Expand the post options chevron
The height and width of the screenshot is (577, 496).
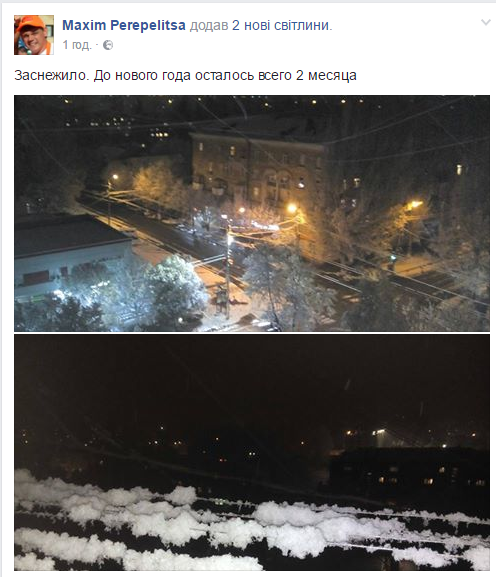[486, 23]
